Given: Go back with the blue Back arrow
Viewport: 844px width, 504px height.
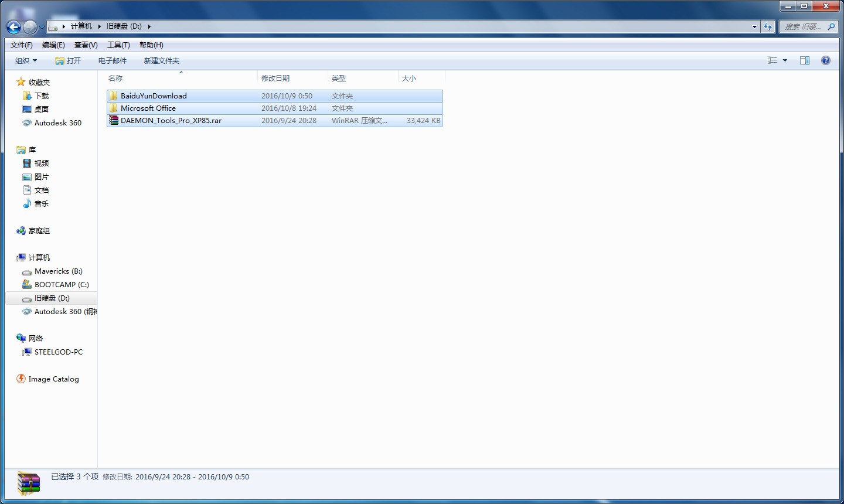Looking at the screenshot, I should coord(13,27).
